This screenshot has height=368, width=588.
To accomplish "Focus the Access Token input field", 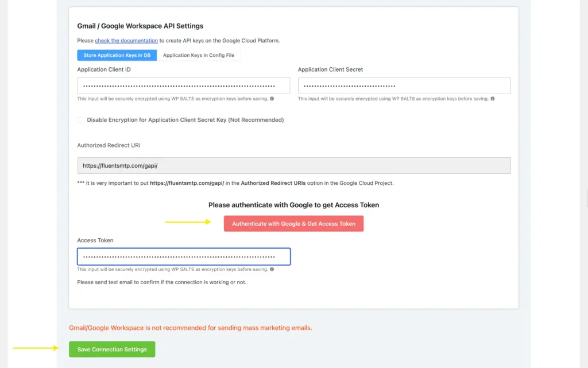I will tap(184, 257).
